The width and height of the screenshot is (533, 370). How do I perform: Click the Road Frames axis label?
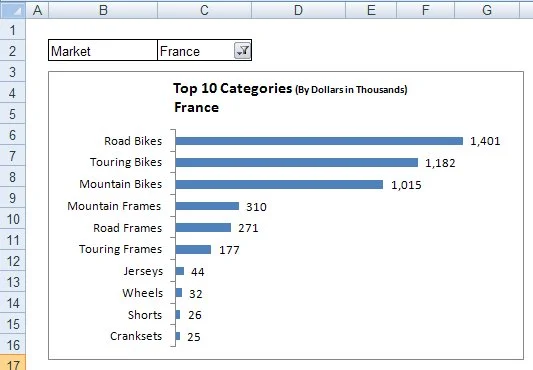click(127, 228)
